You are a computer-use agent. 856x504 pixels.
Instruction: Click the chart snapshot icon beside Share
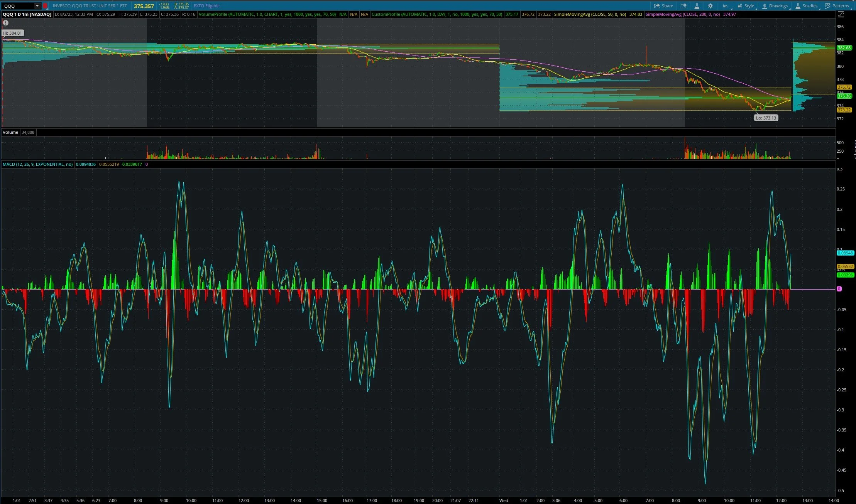(x=684, y=6)
